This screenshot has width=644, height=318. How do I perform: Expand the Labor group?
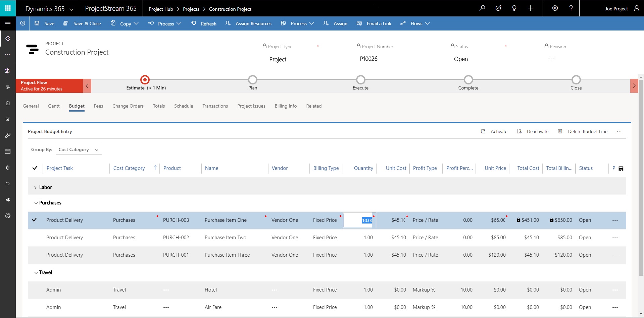35,188
